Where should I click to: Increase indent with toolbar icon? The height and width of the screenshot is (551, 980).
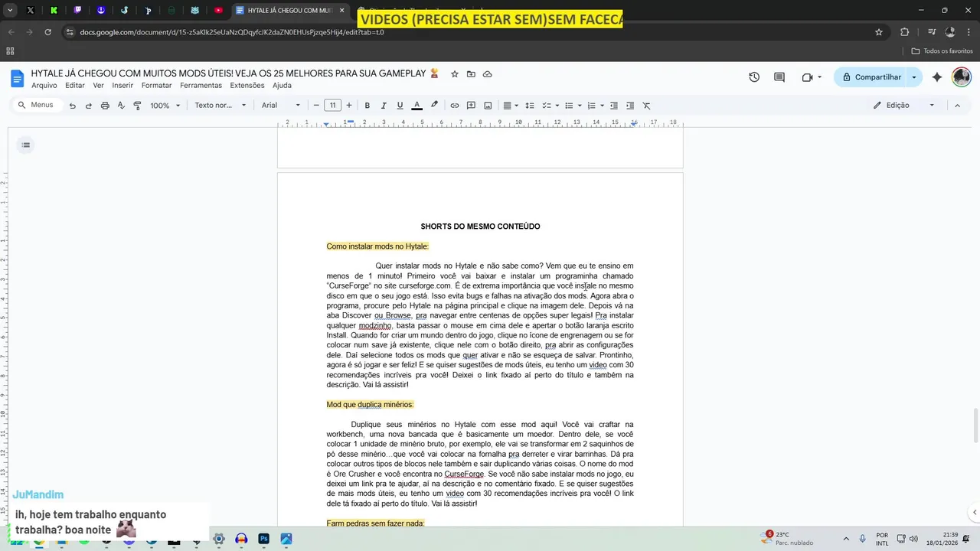point(630,106)
